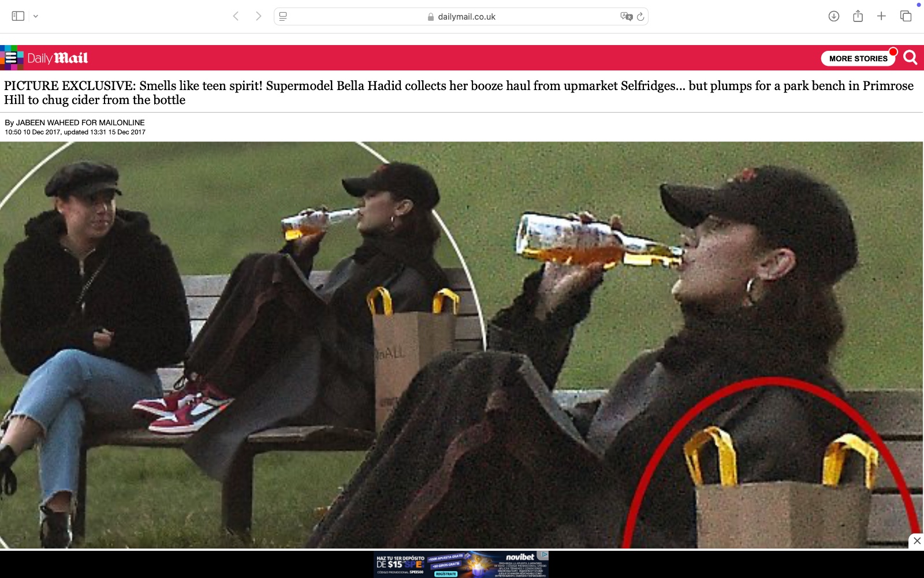Screen dimensions: 924x578
Task: Click the AdChoices icon on novibet ad
Action: [x=543, y=555]
